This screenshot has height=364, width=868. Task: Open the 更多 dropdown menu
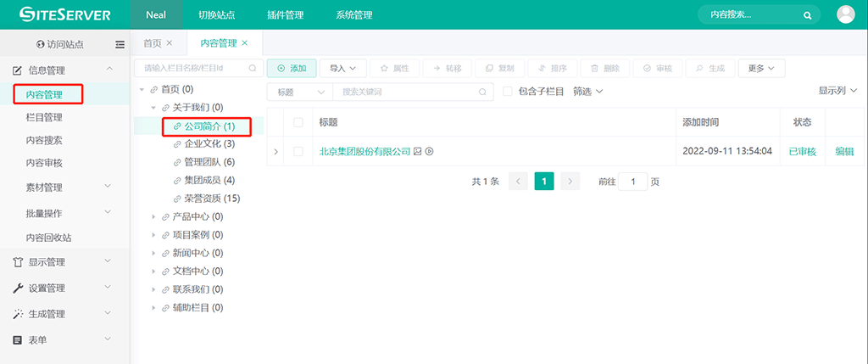point(760,68)
